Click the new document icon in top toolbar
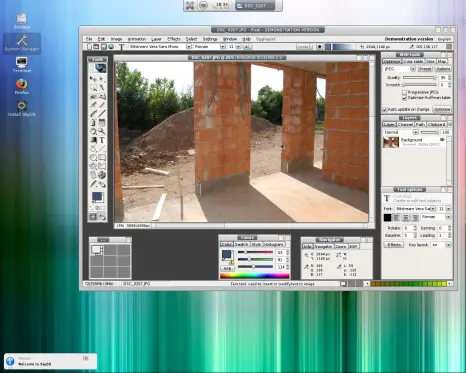Viewport: 466px width, 373px height. tap(90, 47)
